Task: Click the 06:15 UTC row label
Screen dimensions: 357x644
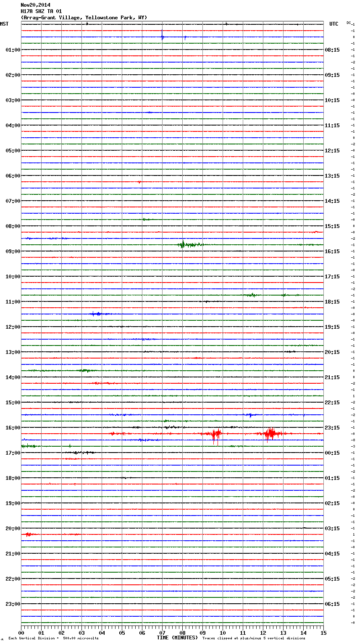Action: click(332, 604)
